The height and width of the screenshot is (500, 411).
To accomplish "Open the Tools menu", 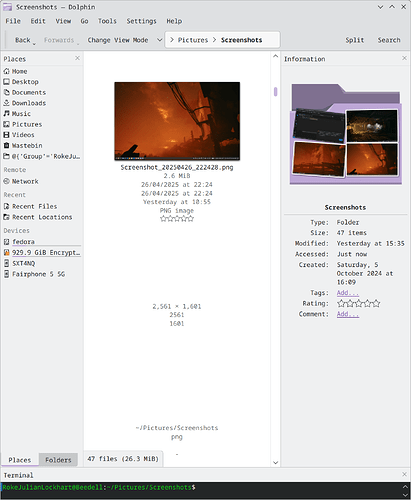I will coord(107,21).
